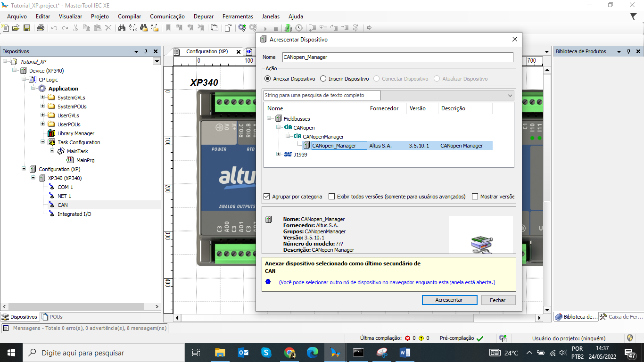644x362 pixels.
Task: Enable Exibir todas versões checkbox
Action: click(x=331, y=197)
